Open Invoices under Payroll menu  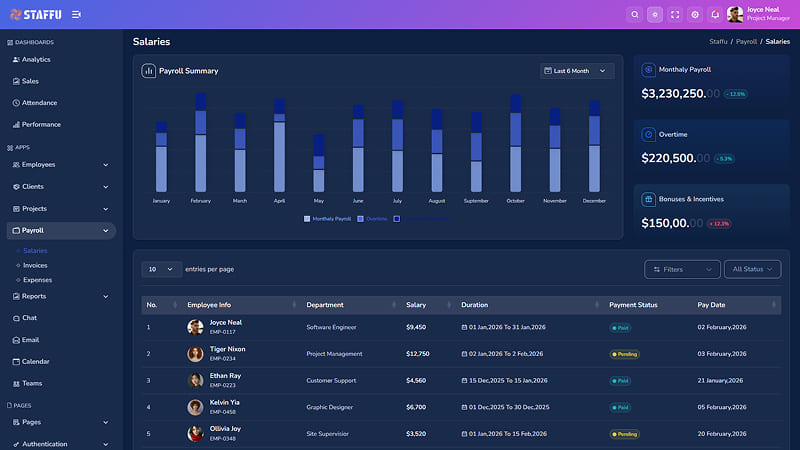(35, 265)
